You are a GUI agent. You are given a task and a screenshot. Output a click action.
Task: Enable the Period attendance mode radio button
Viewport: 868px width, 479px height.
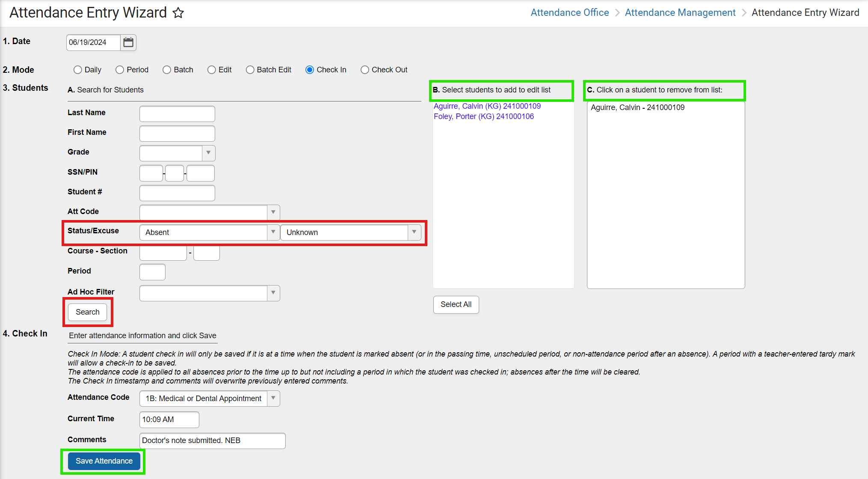[120, 70]
